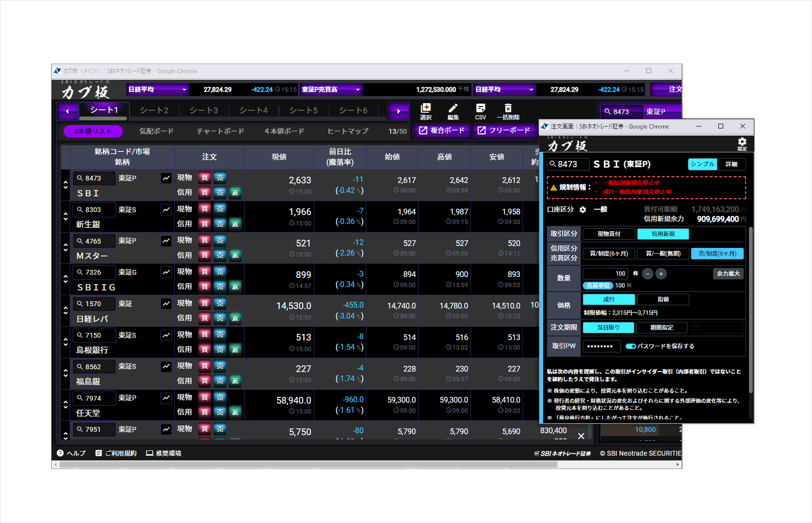This screenshot has height=523, width=812.
Task: Click the 取引PW password field
Action: 601,346
